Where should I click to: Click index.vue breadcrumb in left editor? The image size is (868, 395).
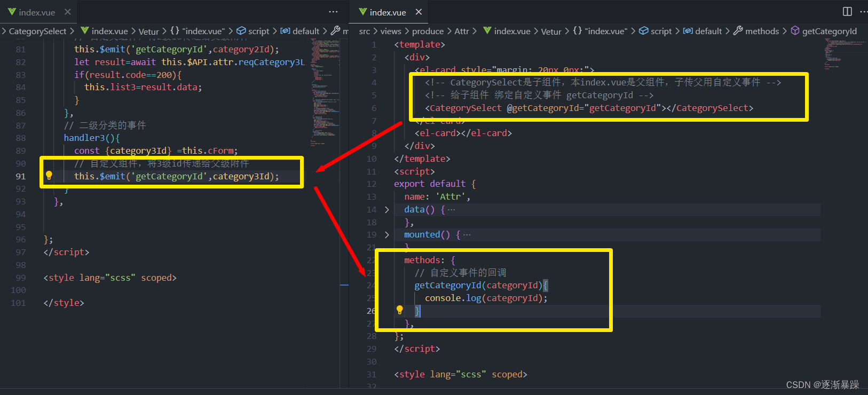click(x=109, y=31)
